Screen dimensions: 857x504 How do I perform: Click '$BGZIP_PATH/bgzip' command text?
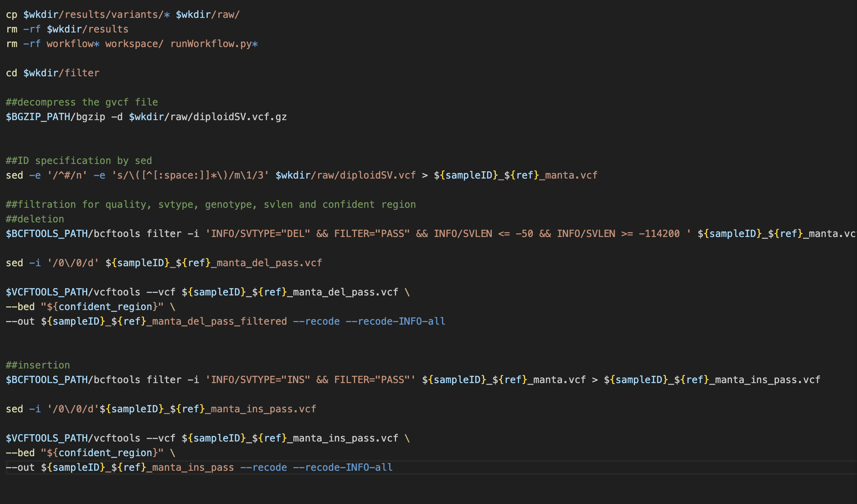pyautogui.click(x=55, y=117)
